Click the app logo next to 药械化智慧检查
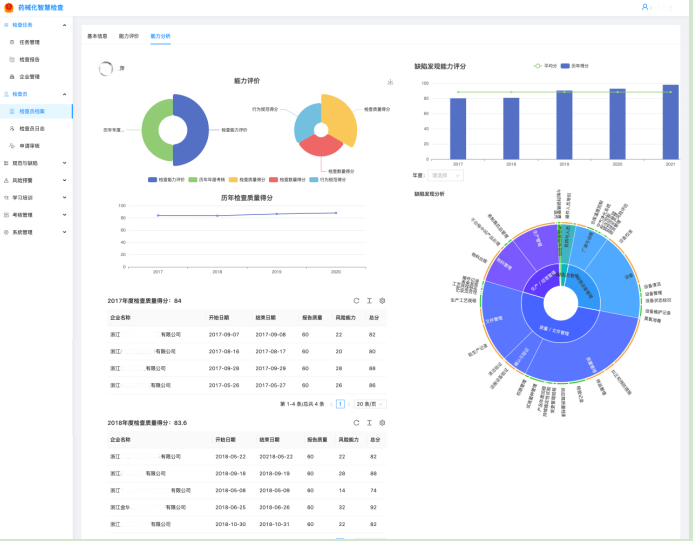 8,7
